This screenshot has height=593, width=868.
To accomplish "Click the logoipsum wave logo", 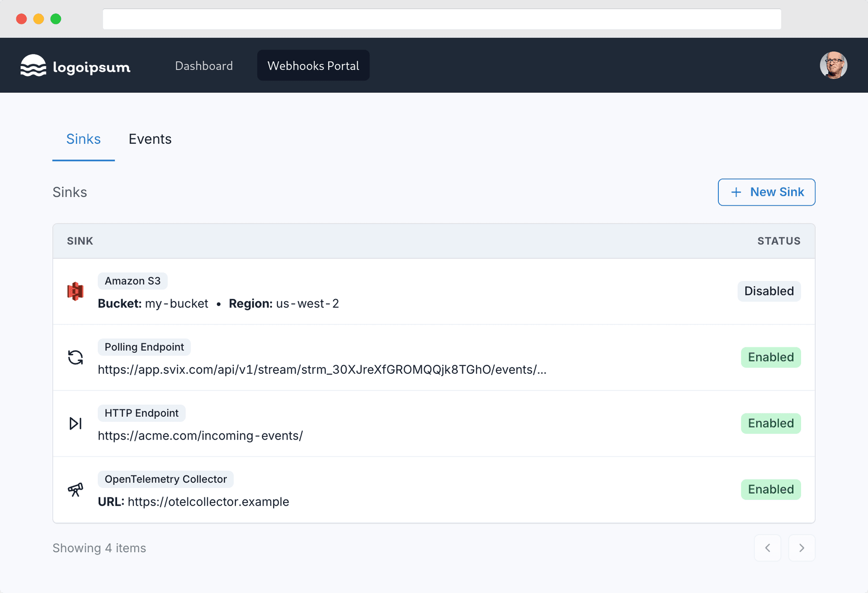I will click(33, 65).
